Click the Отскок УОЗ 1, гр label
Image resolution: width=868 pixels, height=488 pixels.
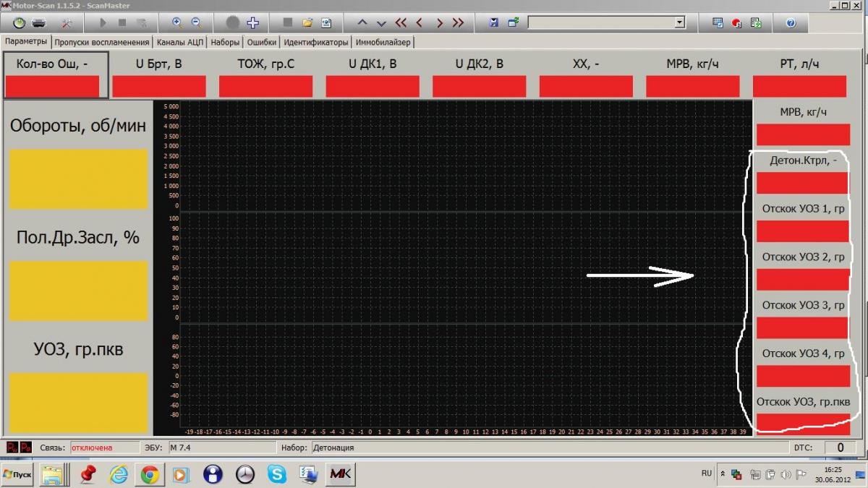(x=803, y=209)
